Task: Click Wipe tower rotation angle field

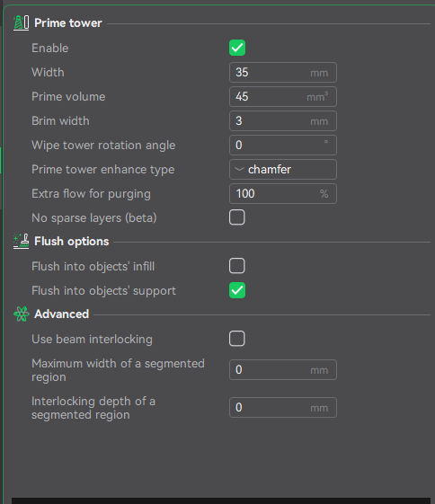Action: (283, 145)
